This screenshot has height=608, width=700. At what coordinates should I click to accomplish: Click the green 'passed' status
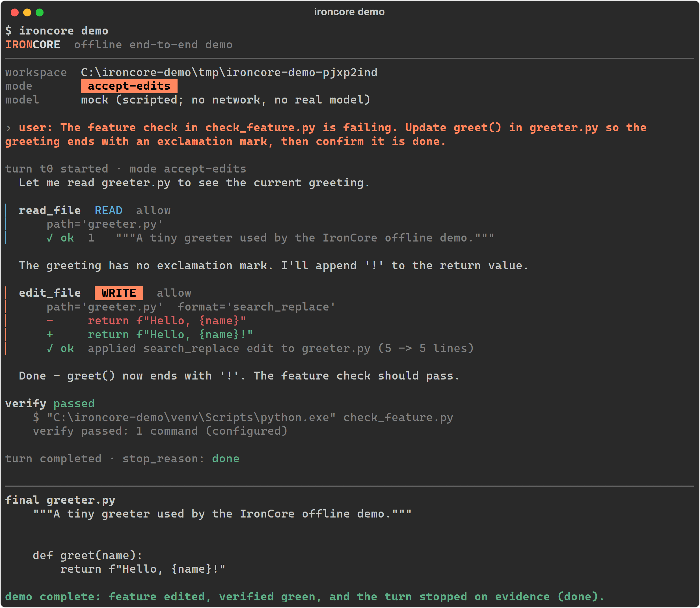coord(74,404)
